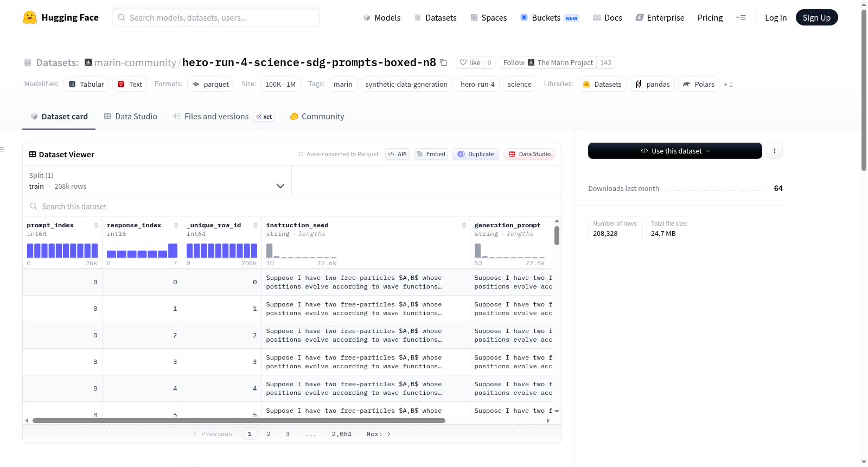This screenshot has height=467, width=868.
Task: Select the hero-run-4 tag
Action: tap(477, 84)
